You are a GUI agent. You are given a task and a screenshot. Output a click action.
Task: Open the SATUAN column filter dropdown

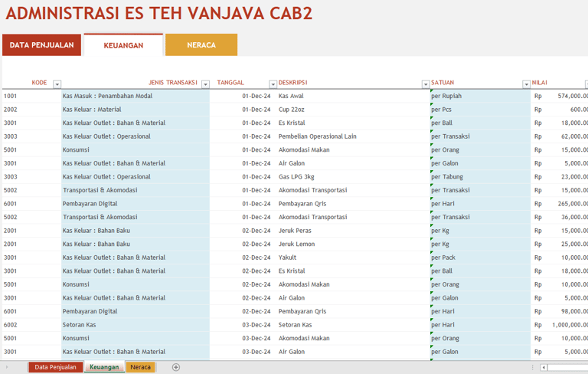(527, 84)
